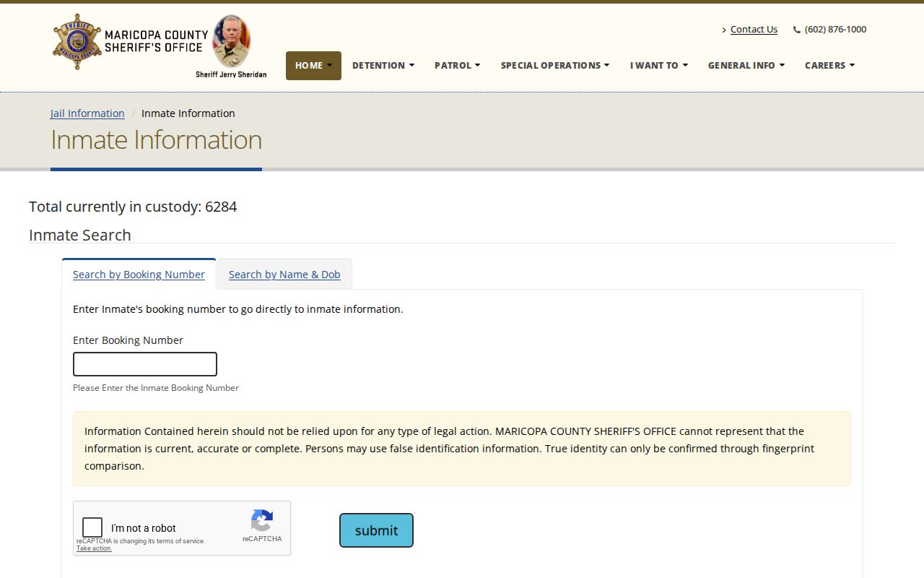Click the submit button
The width and height of the screenshot is (924, 578).
[x=376, y=530]
